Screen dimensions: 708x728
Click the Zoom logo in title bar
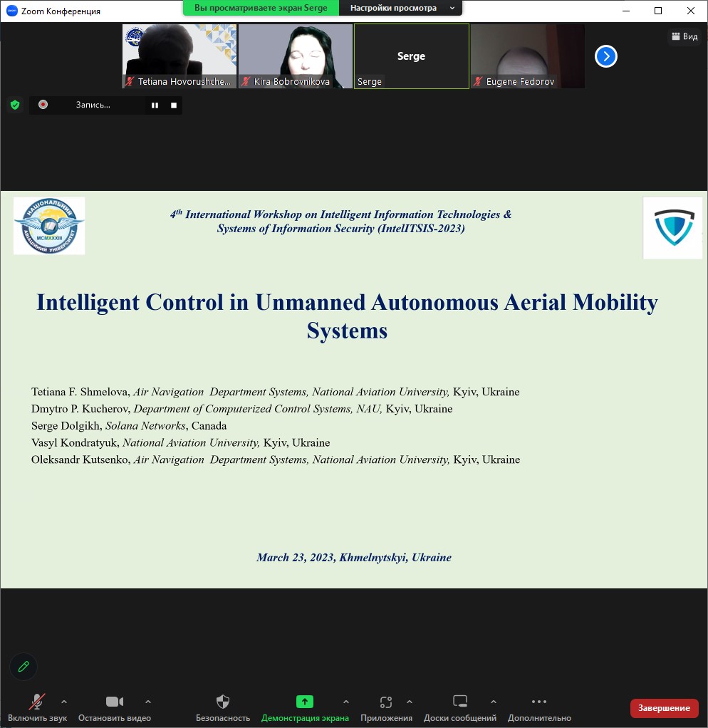click(x=11, y=11)
